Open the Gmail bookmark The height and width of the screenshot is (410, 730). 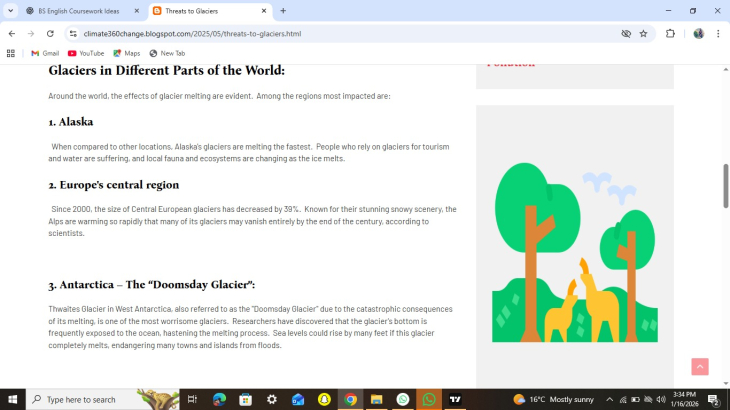pos(45,53)
